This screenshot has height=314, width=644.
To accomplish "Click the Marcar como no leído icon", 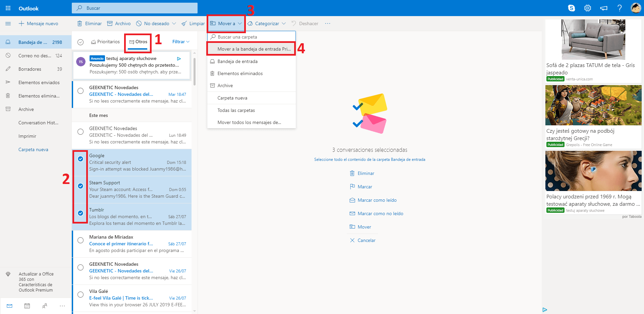I will 352,213.
